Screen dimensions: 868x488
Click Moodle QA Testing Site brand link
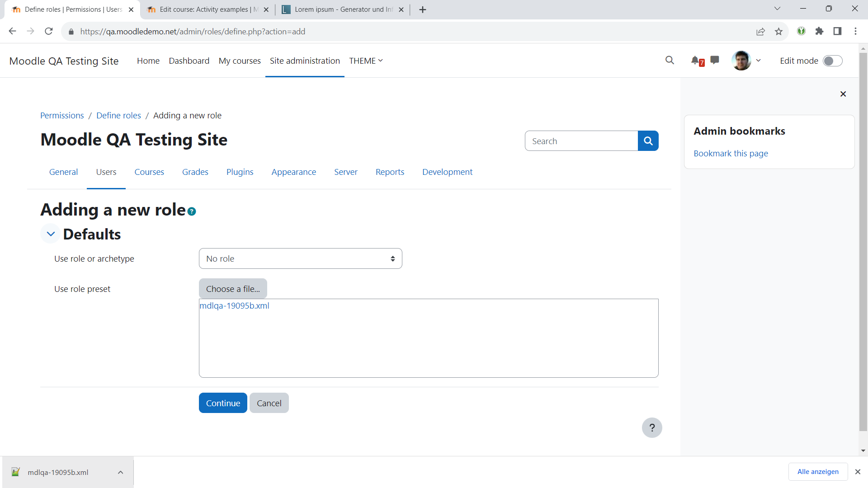click(64, 61)
